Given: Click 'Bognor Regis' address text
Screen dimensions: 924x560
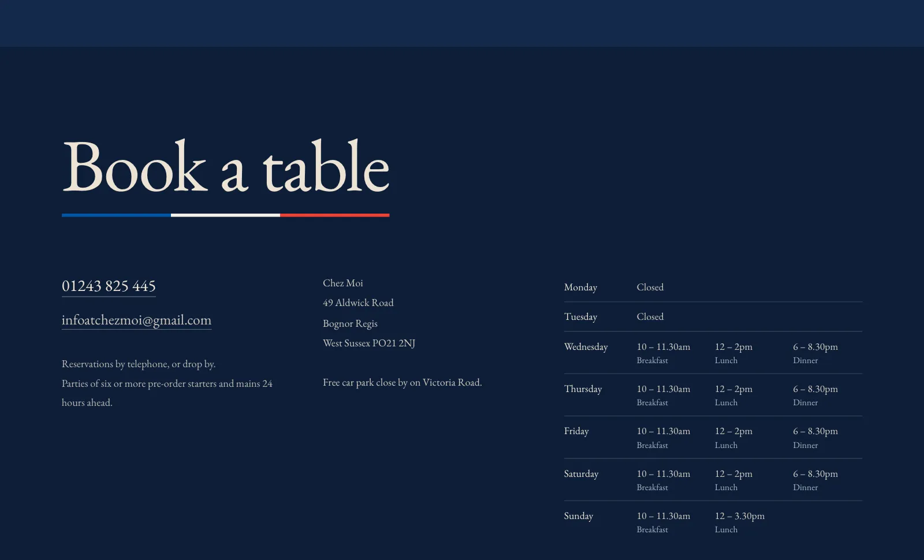Looking at the screenshot, I should [350, 323].
